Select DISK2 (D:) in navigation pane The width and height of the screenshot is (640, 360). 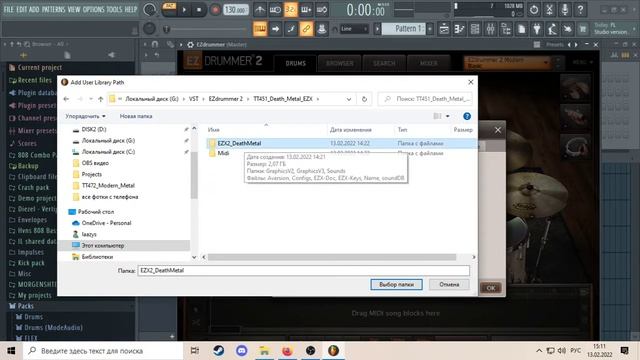coord(94,129)
